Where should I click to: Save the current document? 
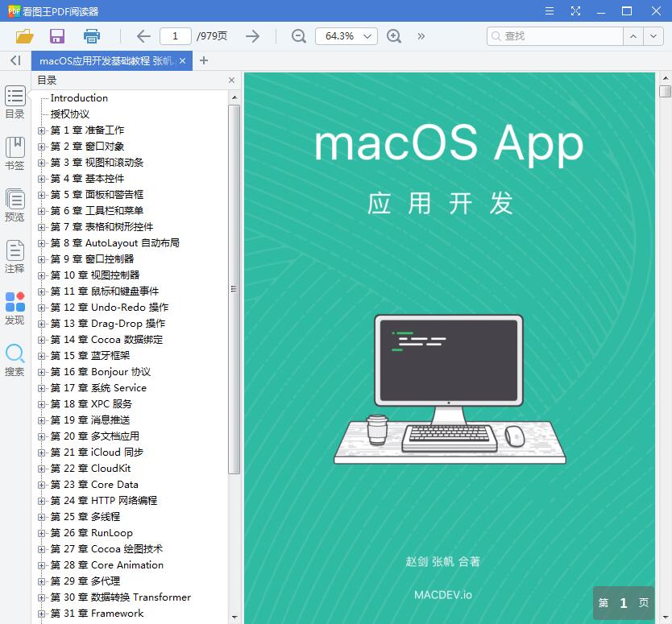tap(56, 36)
